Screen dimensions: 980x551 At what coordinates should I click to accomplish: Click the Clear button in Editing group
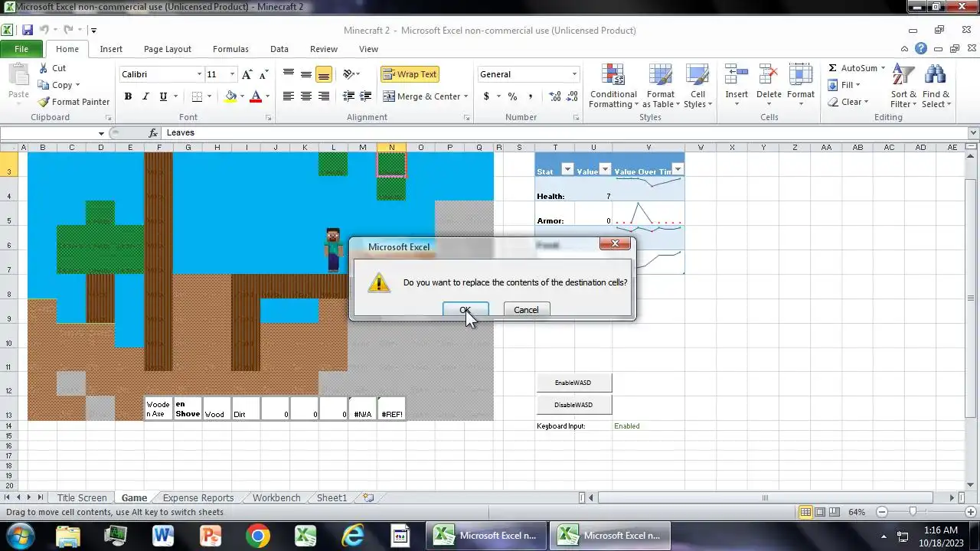coord(848,102)
